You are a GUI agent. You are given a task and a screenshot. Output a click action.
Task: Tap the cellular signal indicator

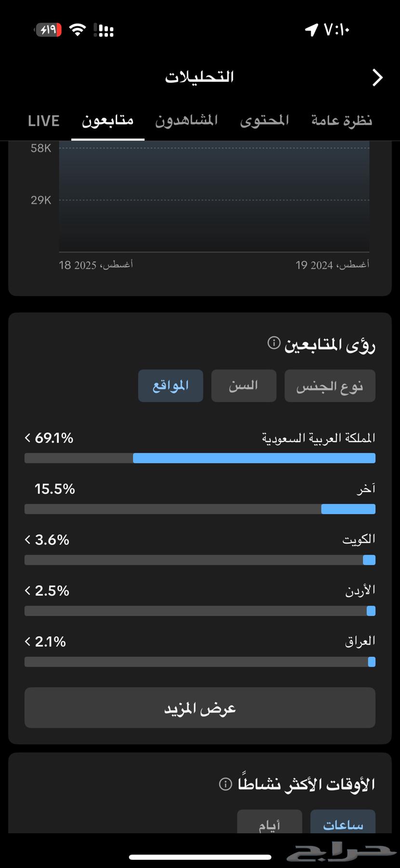click(x=104, y=29)
